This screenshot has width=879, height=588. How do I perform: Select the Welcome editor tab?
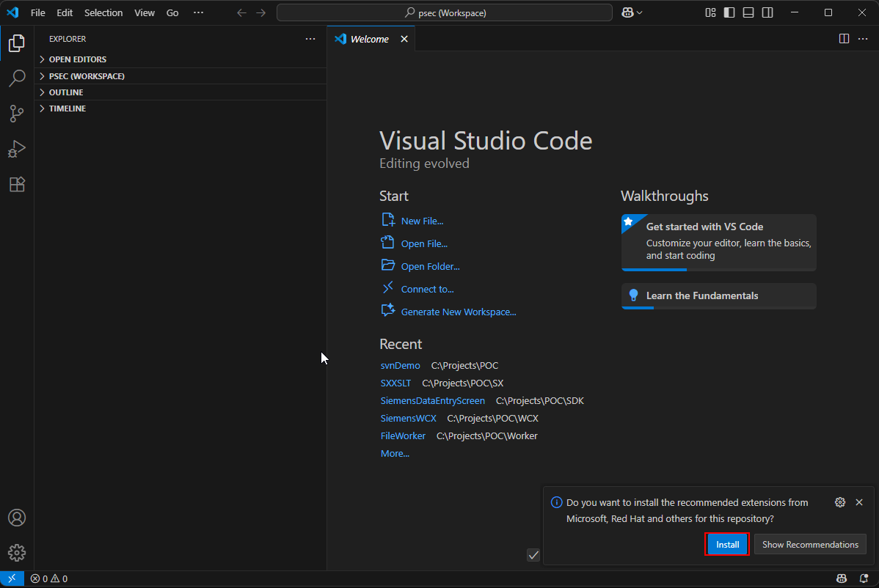point(369,39)
